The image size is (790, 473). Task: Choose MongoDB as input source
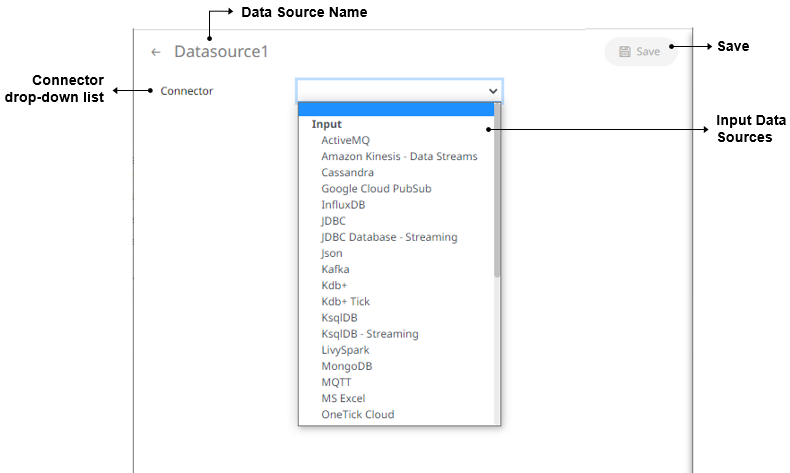pyautogui.click(x=347, y=366)
